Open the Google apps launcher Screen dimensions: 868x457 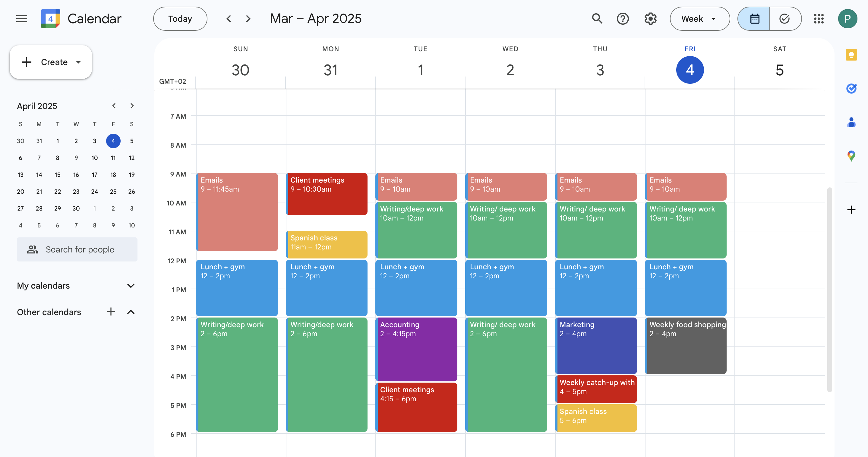coord(819,18)
